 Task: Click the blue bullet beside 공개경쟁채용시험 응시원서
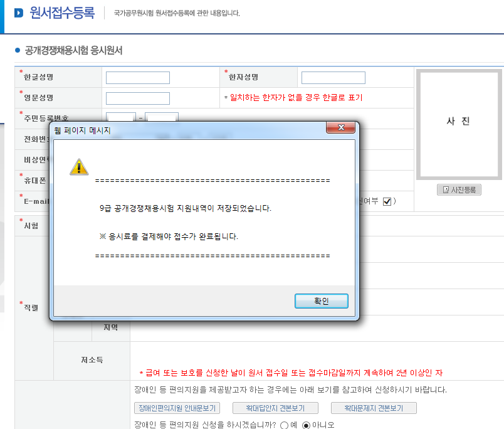[x=18, y=51]
